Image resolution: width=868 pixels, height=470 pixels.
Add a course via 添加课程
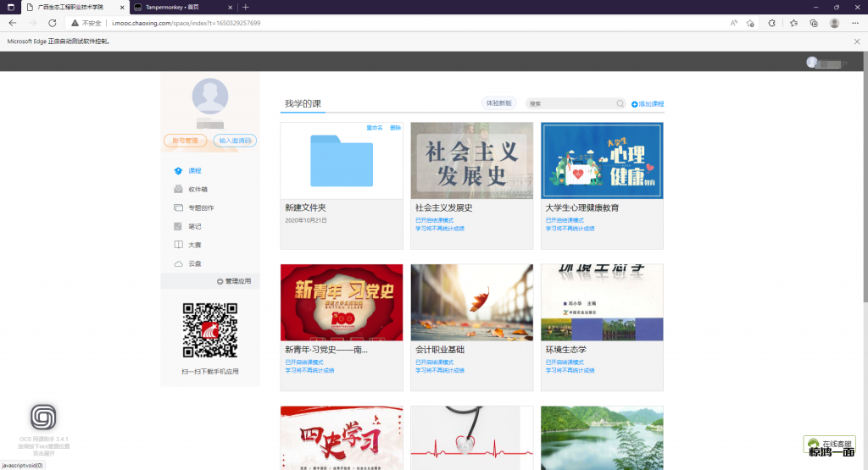click(648, 103)
